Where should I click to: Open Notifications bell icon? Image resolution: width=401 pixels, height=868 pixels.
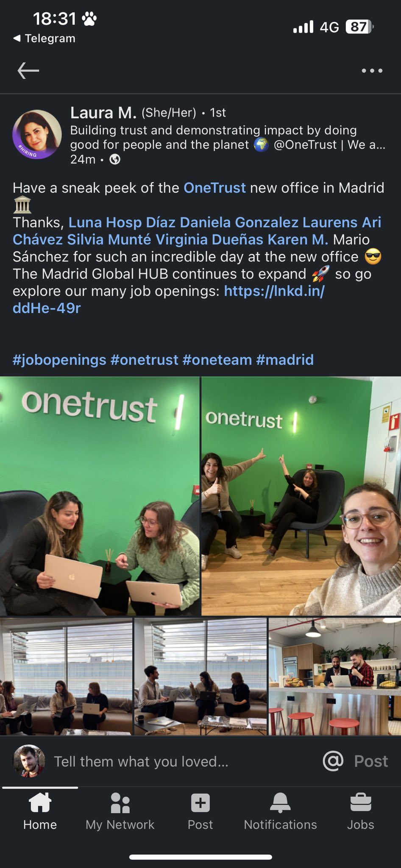[x=280, y=803]
